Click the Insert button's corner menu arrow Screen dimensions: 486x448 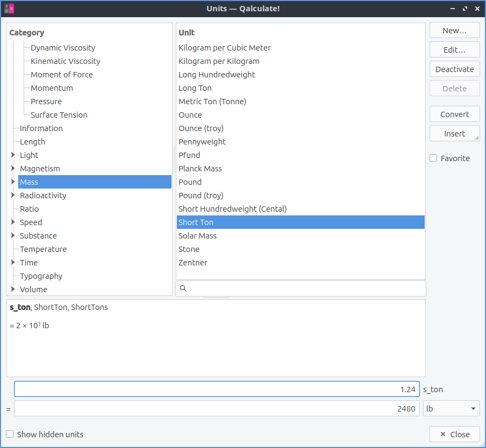476,138
